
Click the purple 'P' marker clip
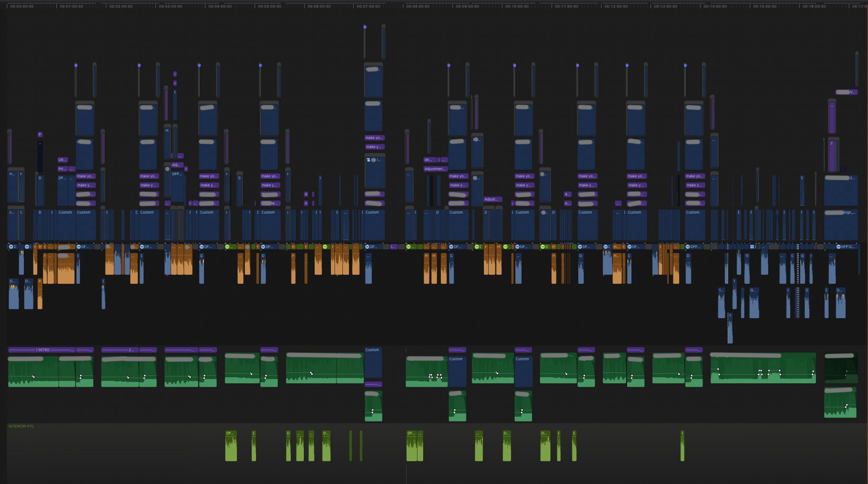40,135
